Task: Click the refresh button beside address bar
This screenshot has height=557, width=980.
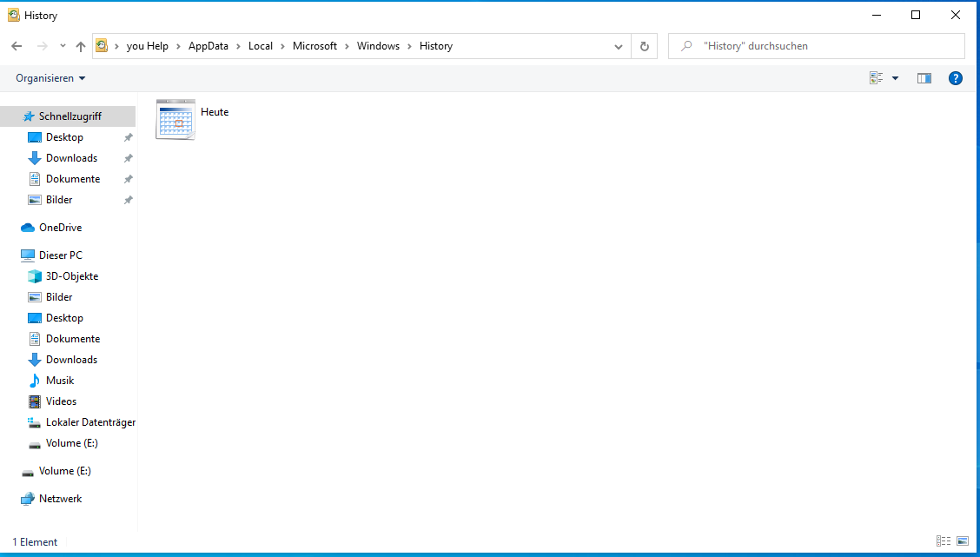Action: click(x=645, y=46)
